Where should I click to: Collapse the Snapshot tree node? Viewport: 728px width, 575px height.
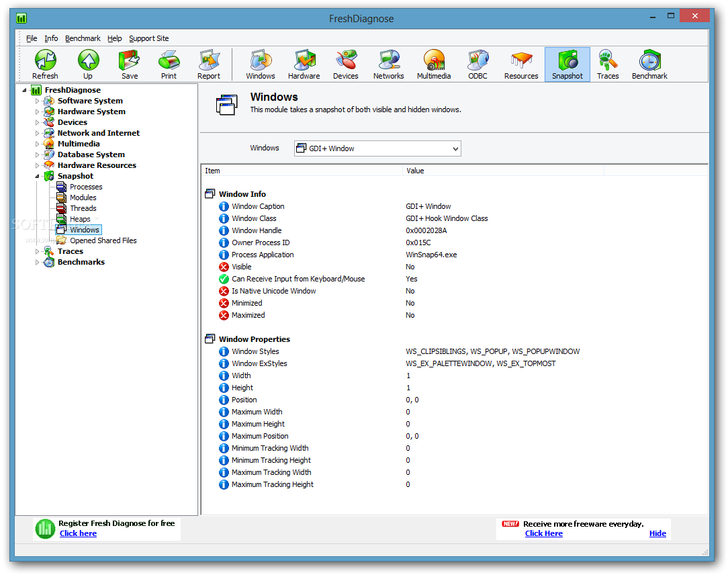coord(37,176)
